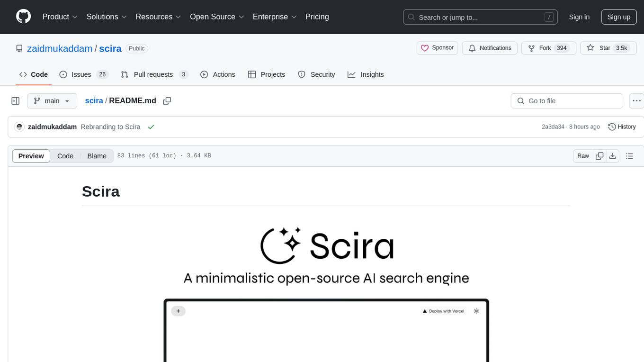Expand the file tree side panel

click(16, 101)
